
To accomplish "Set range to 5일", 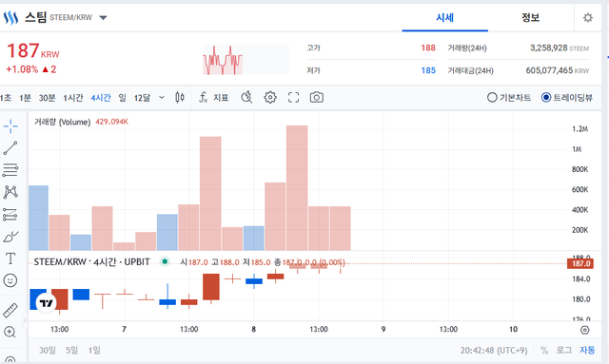I will click(71, 350).
